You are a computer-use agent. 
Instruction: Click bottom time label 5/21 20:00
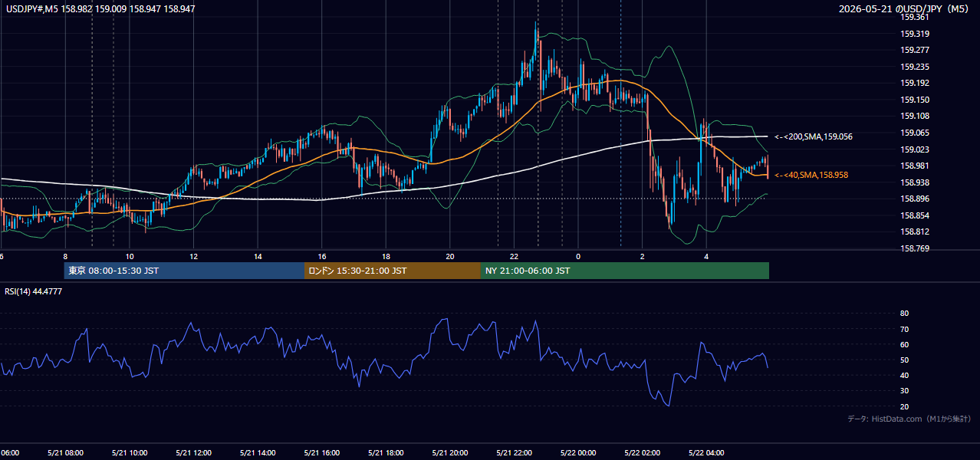(x=450, y=452)
